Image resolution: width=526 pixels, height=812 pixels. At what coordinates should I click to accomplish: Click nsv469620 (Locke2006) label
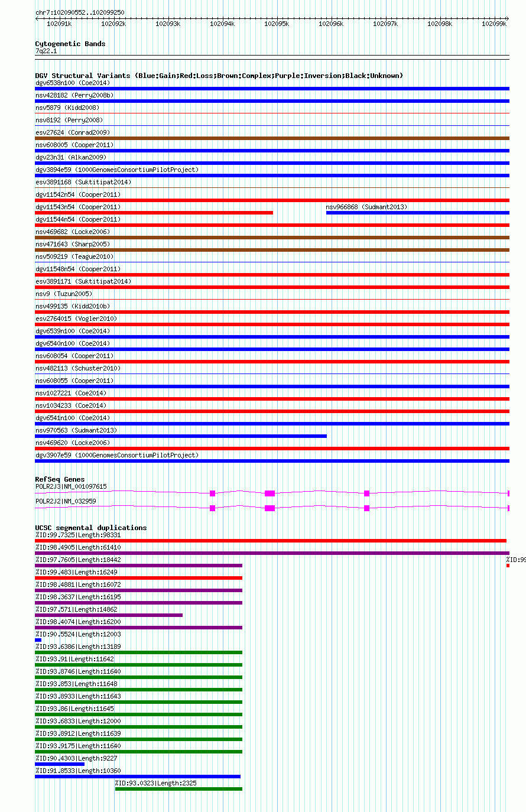tap(73, 443)
